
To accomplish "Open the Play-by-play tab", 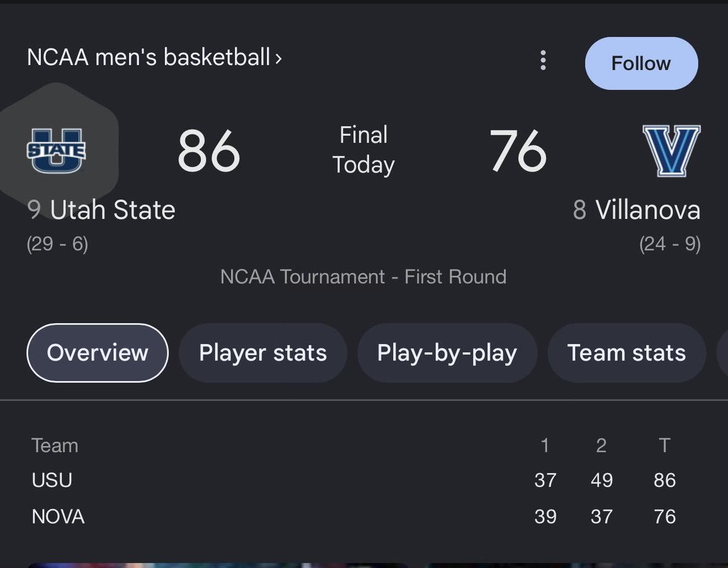I will [x=447, y=353].
